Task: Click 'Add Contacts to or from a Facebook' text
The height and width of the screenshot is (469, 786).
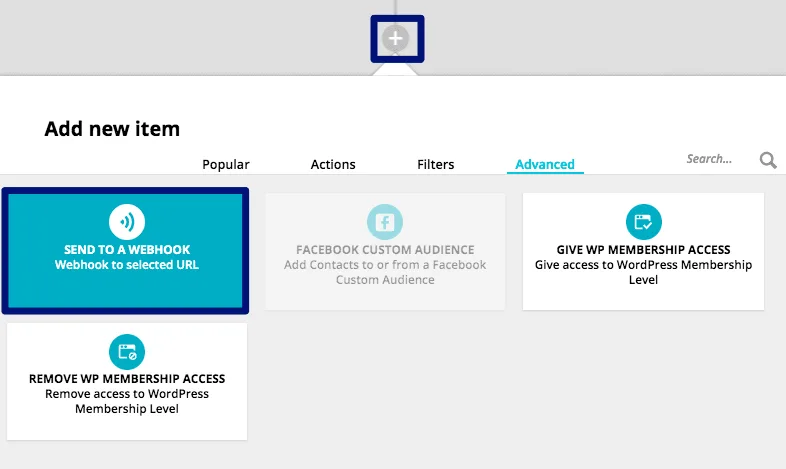Action: (x=385, y=265)
